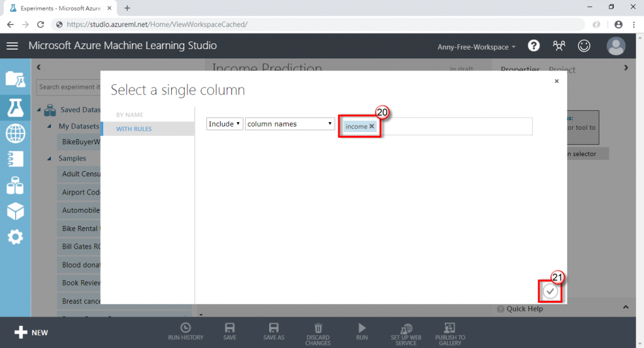Image resolution: width=644 pixels, height=348 pixels.
Task: Open Settings gear in sidebar
Action: coord(15,237)
